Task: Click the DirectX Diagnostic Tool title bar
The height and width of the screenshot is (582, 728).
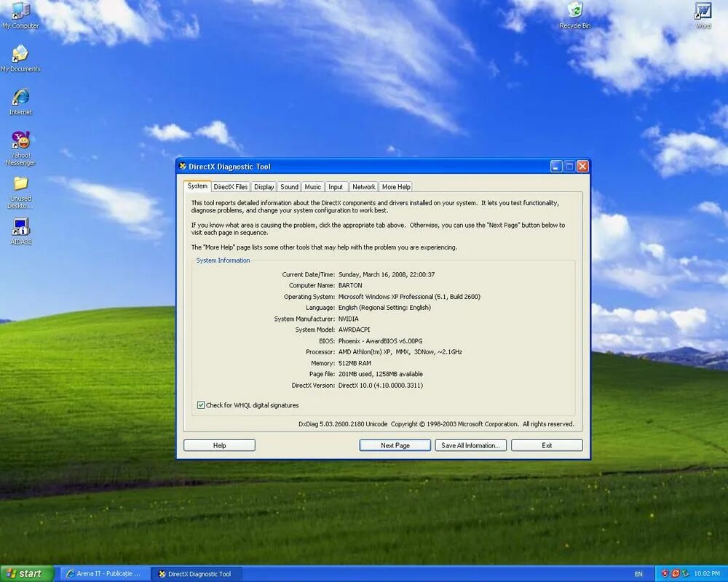Action: click(x=362, y=166)
